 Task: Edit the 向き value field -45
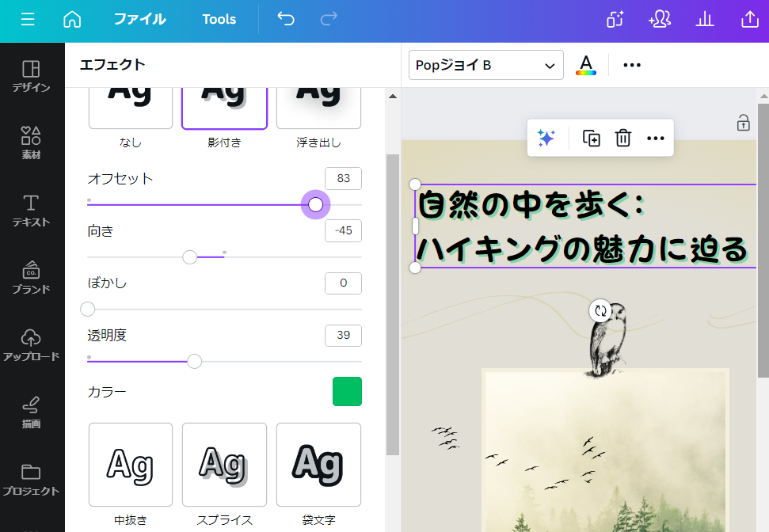coord(343,230)
